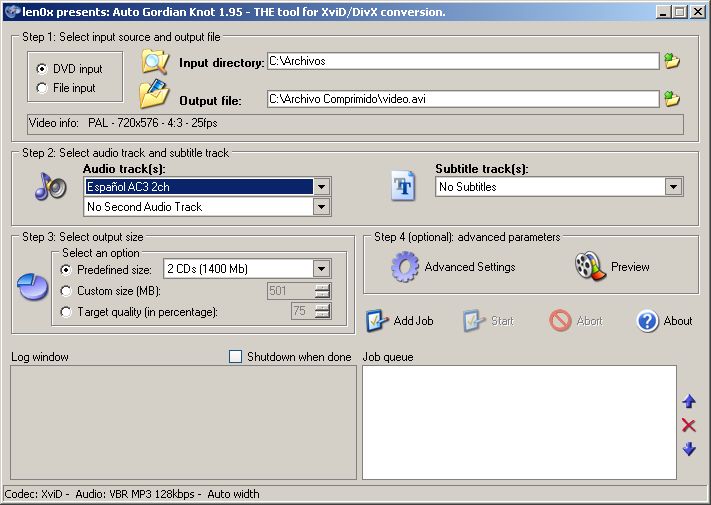Click inside the Job queue list box
711x505 pixels.
[x=519, y=422]
